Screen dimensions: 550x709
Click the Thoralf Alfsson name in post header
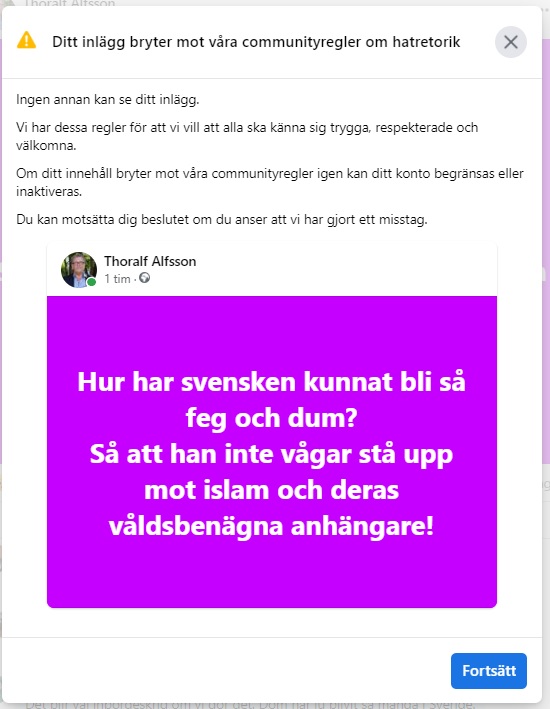(150, 261)
